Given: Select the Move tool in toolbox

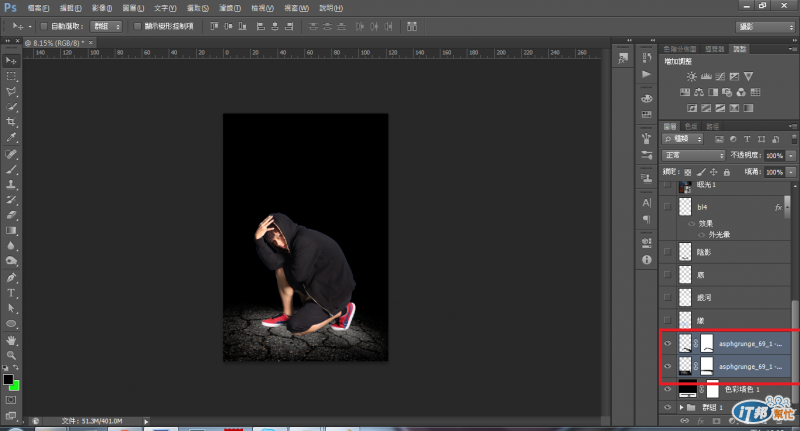Looking at the screenshot, I should point(11,61).
